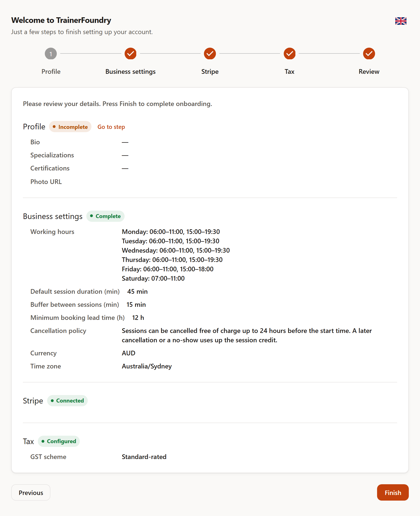The height and width of the screenshot is (516, 420).
Task: Select the Saturday 07:00–11:00 line
Action: pyautogui.click(x=153, y=278)
